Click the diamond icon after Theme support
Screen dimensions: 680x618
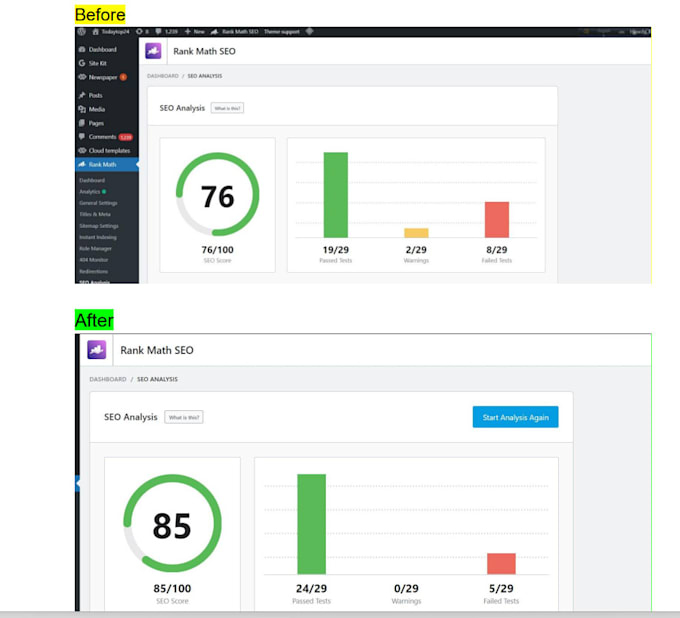coord(309,32)
